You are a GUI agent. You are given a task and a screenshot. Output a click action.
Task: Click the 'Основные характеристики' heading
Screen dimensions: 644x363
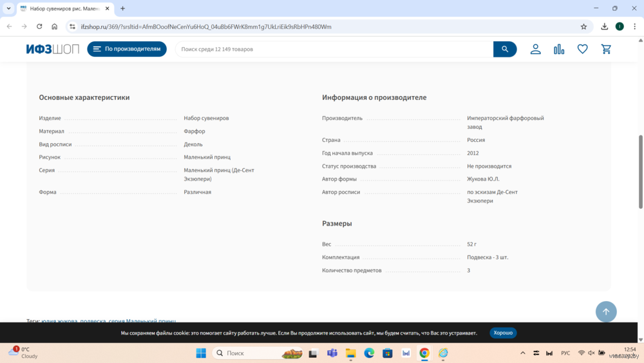click(x=84, y=97)
